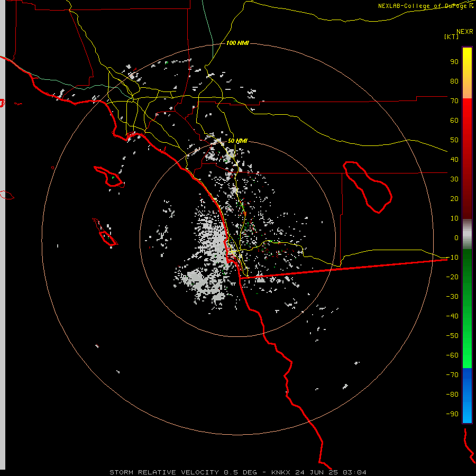
Task: Click the -40 scale value
Action: [x=452, y=316]
